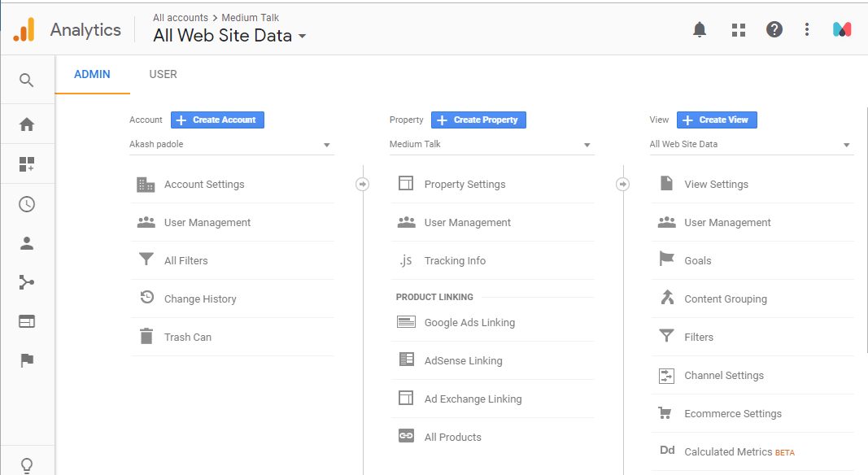Select the ADMIN tab
Screen dimensions: 868x475
coord(92,74)
